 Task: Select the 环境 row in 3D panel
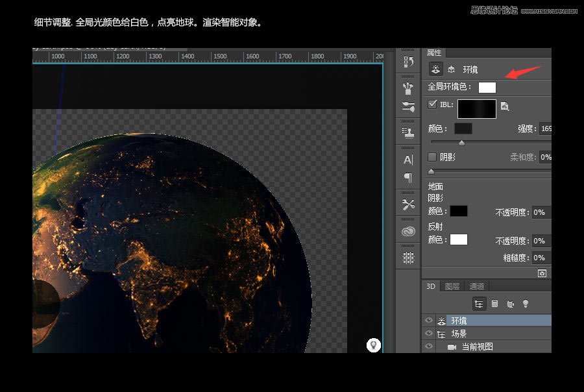pyautogui.click(x=487, y=321)
